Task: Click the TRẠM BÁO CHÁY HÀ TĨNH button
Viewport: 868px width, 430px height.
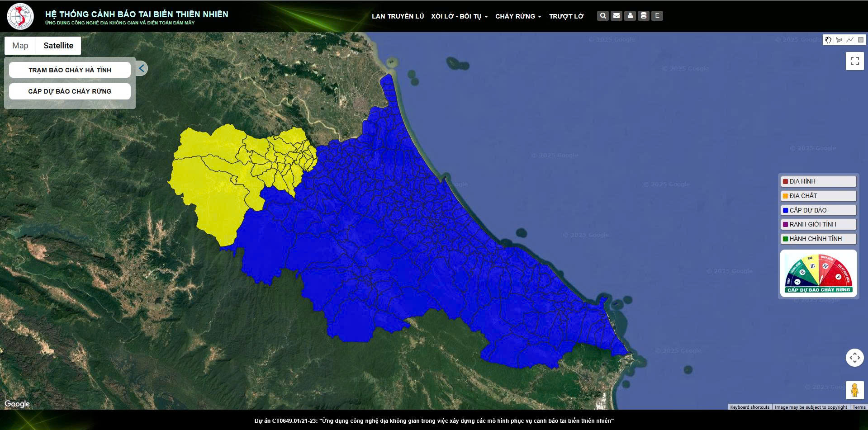Action: tap(69, 69)
